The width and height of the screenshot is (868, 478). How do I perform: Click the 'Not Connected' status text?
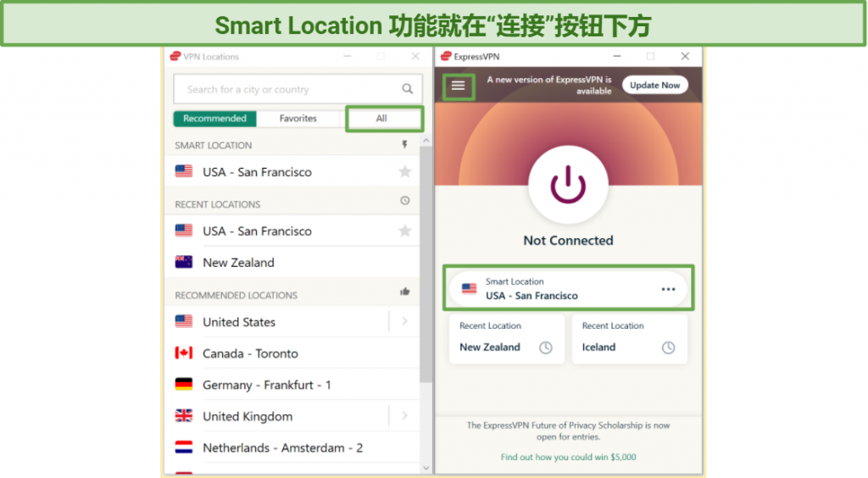pyautogui.click(x=568, y=241)
